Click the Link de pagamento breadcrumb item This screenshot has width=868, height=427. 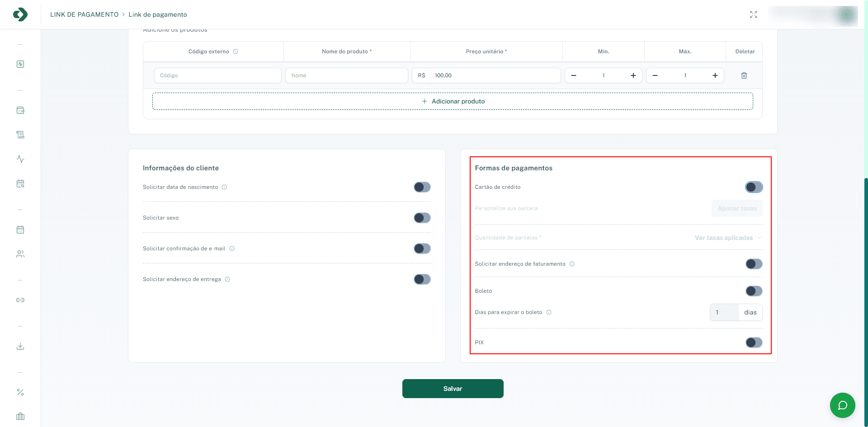pyautogui.click(x=158, y=14)
